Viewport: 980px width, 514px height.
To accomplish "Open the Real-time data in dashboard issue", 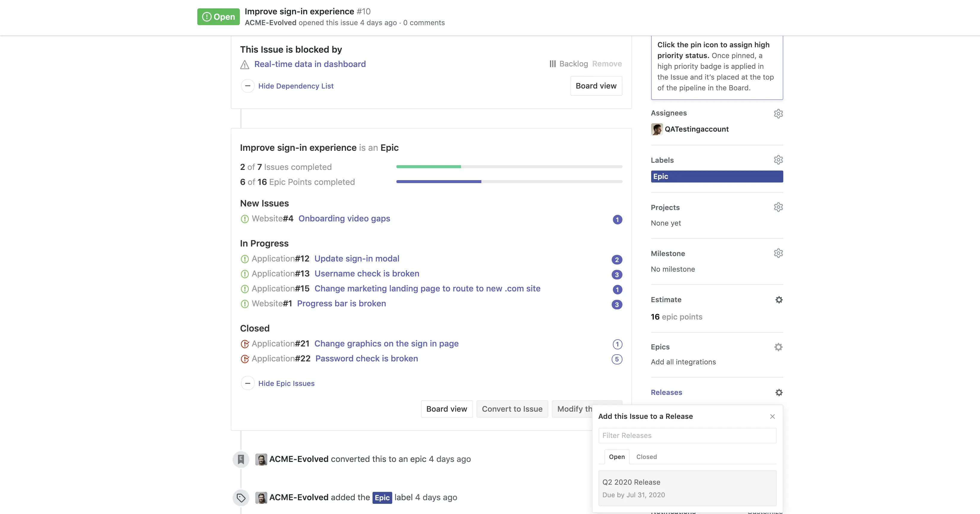I will point(310,64).
